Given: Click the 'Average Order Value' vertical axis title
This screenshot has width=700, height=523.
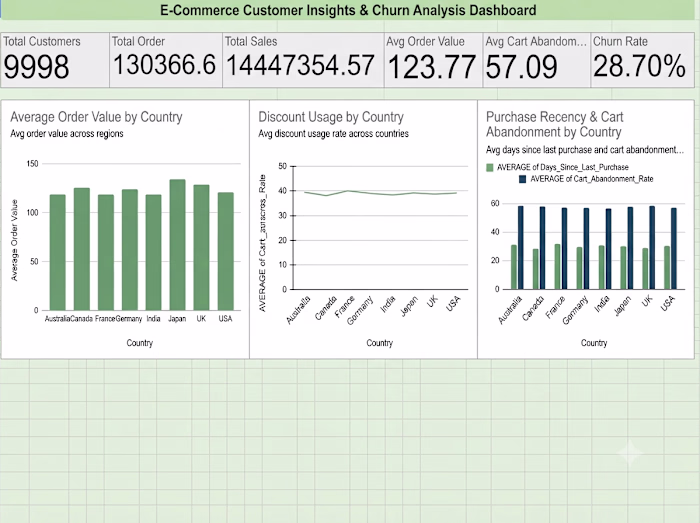Looking at the screenshot, I should 14,240.
